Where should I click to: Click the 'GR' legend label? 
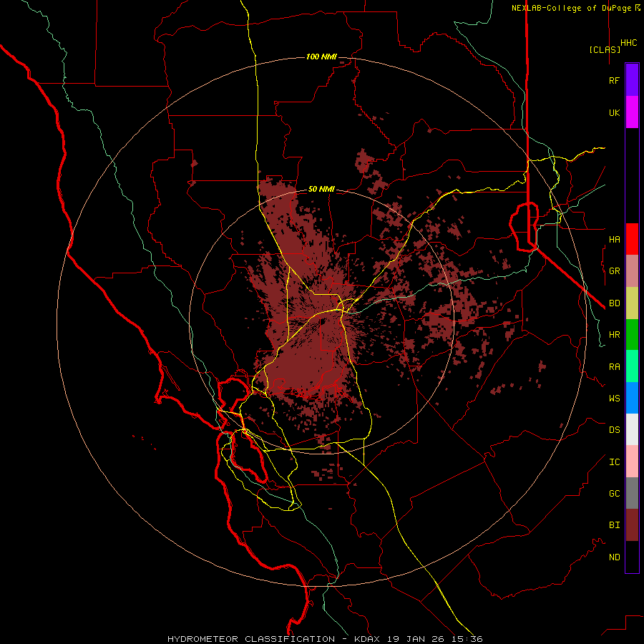614,271
